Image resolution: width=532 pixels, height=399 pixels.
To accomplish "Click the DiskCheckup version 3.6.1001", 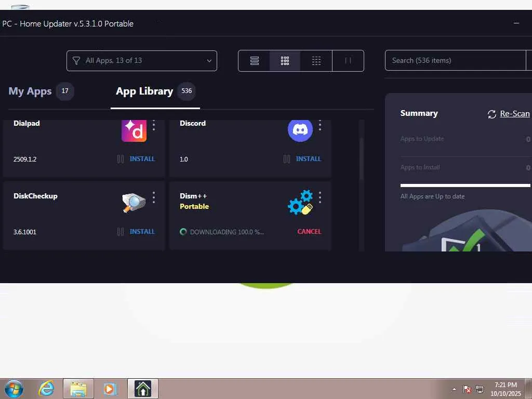I will point(25,232).
